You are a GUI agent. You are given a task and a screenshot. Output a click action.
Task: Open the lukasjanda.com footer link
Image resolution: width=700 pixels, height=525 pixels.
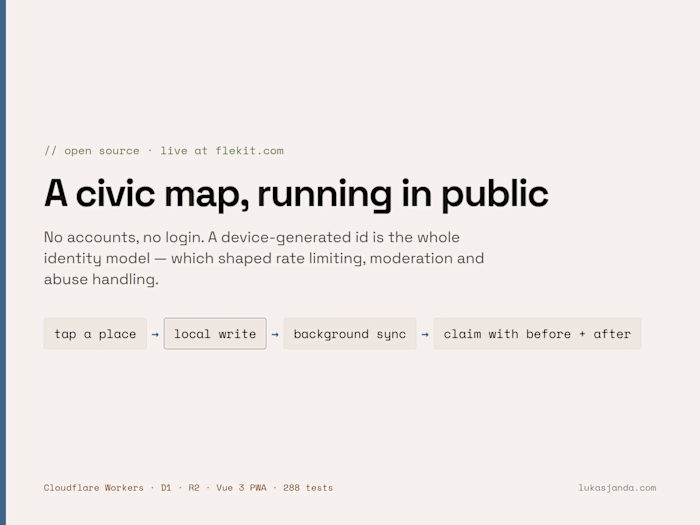pos(617,488)
